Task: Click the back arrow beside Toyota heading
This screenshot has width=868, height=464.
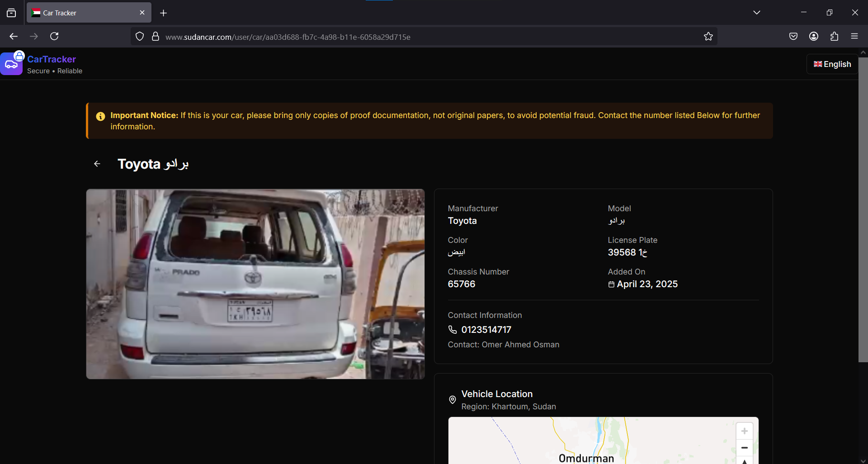Action: coord(97,164)
